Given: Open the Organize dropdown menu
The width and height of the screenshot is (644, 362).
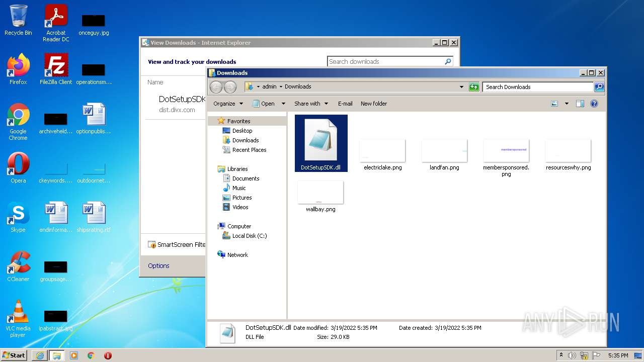Looking at the screenshot, I should click(x=228, y=104).
